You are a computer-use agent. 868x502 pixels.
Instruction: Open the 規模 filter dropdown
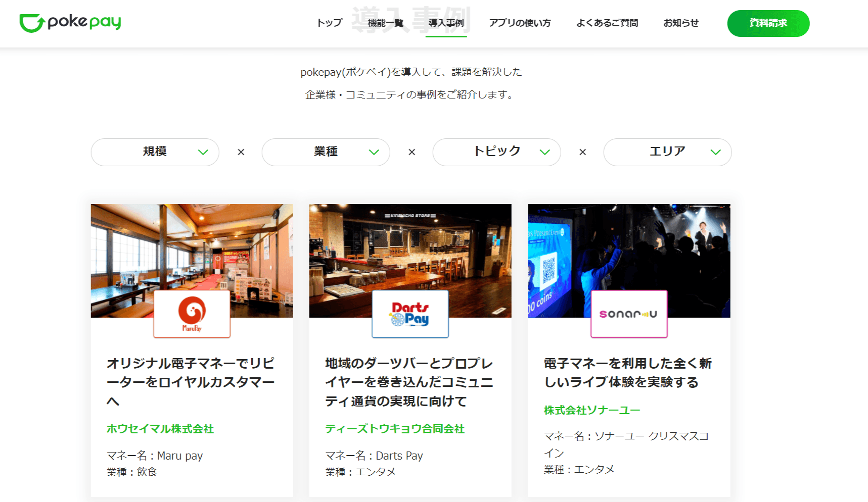pos(154,152)
